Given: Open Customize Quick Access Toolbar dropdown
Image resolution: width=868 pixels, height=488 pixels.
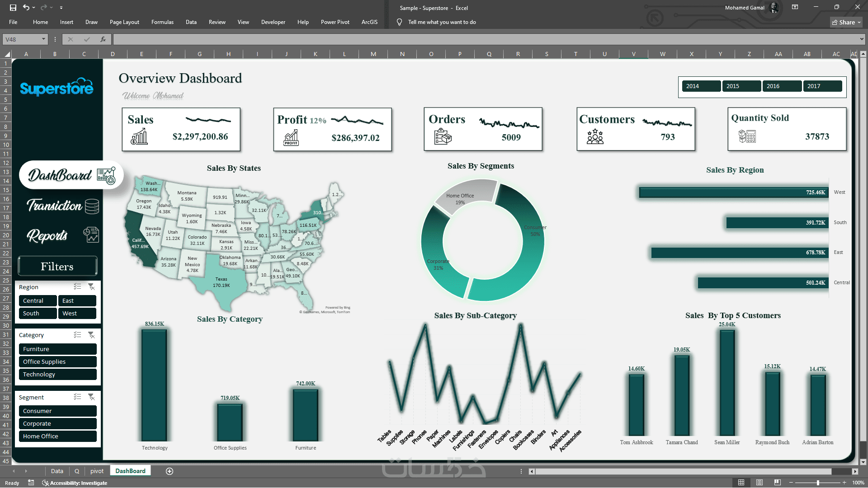Looking at the screenshot, I should (61, 8).
